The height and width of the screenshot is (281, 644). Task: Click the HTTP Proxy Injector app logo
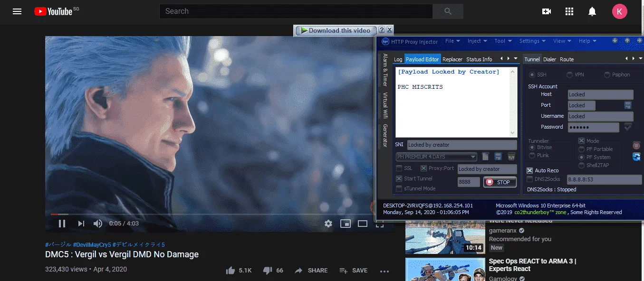click(x=385, y=42)
